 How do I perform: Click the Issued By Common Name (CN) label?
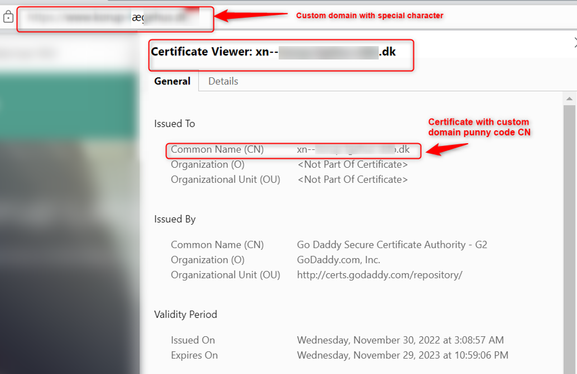click(217, 245)
